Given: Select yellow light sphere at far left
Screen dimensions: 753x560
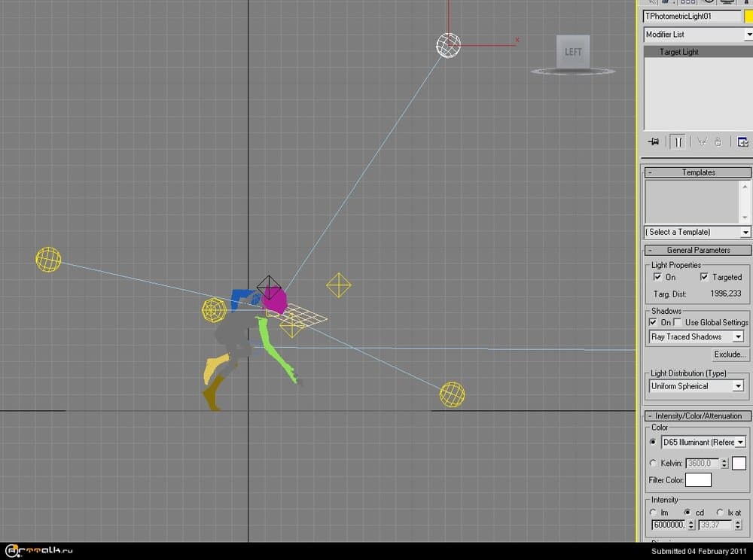Looking at the screenshot, I should pos(48,260).
